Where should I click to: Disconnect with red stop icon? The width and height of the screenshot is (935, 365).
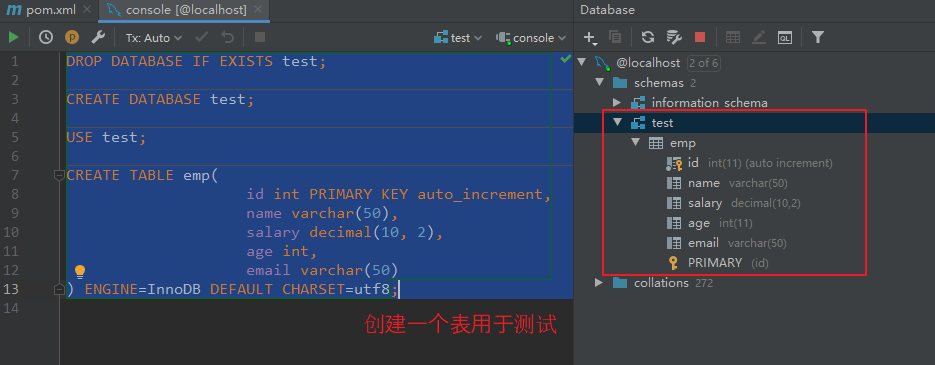pyautogui.click(x=700, y=38)
